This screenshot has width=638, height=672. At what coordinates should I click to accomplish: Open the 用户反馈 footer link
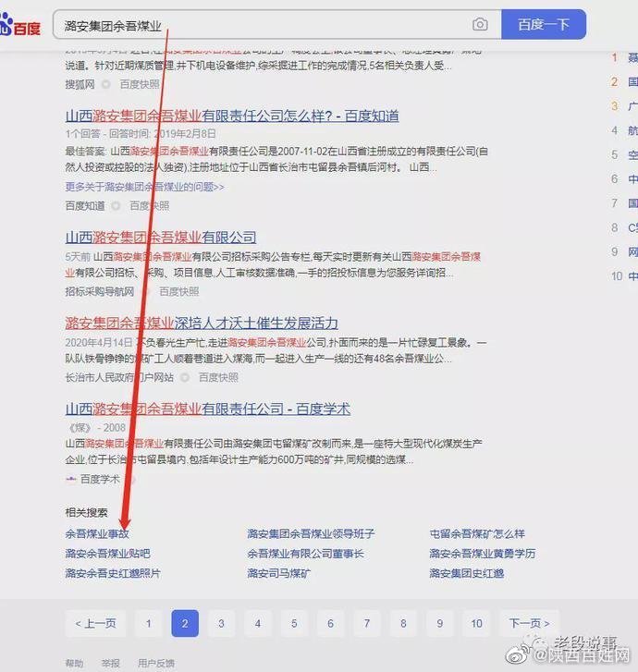tap(156, 664)
